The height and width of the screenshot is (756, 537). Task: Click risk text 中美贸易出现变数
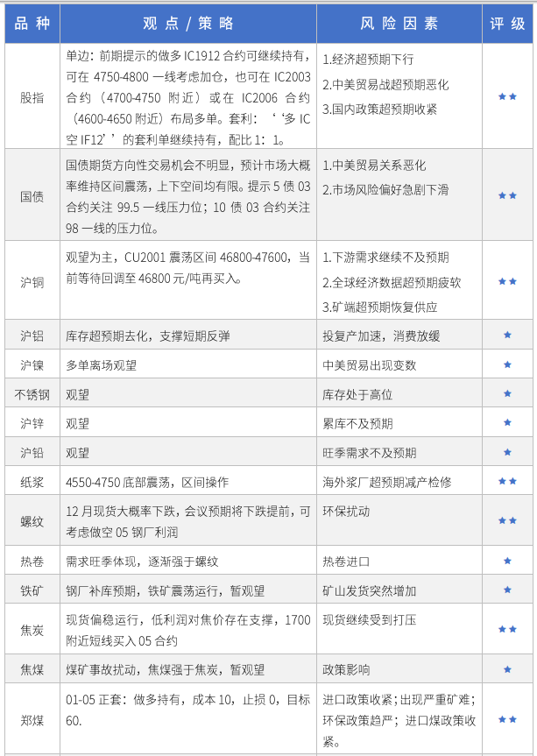point(370,365)
